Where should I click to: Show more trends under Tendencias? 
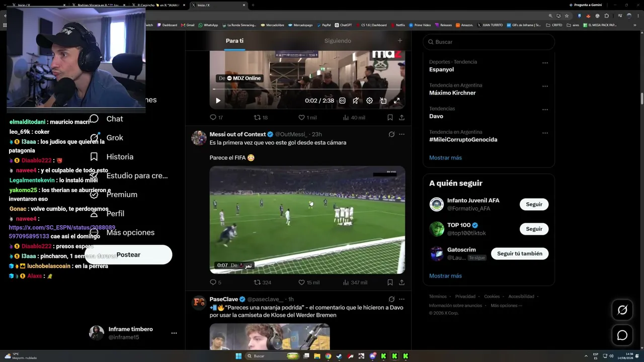click(x=445, y=158)
